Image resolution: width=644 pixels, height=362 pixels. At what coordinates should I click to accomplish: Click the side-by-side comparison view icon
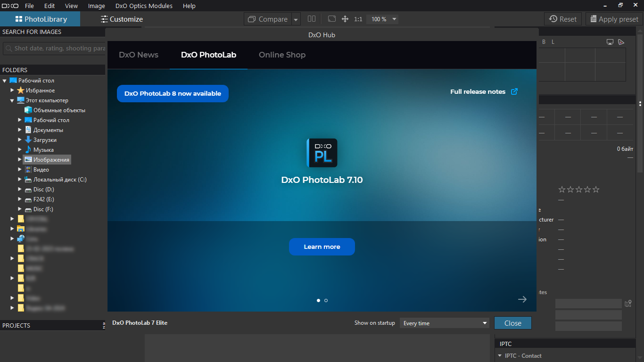tap(312, 19)
